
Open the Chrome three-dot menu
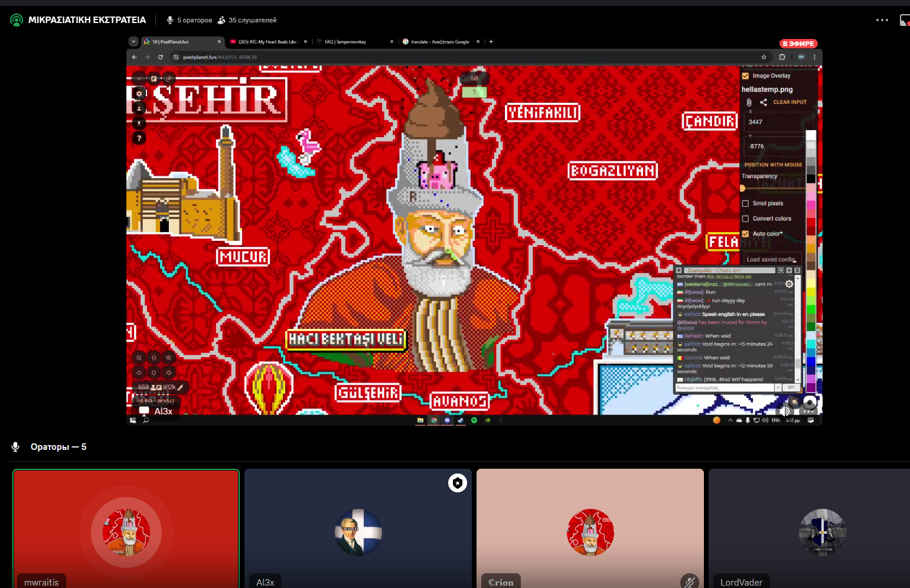point(814,57)
